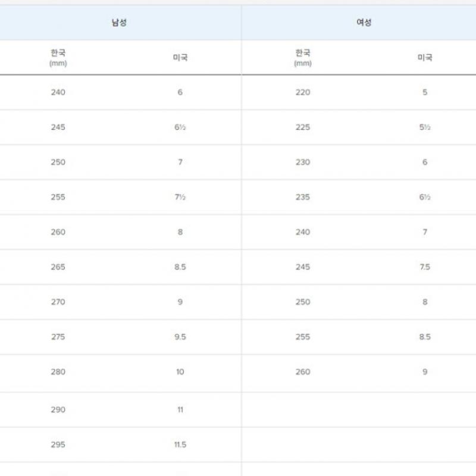Select men's Korean size 290 cell
This screenshot has width=476, height=476.
coord(58,409)
